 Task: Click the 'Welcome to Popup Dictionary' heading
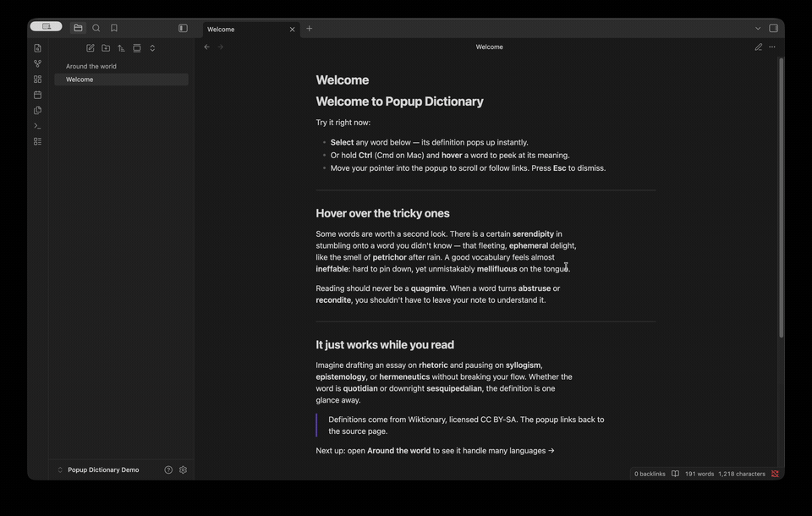tap(399, 102)
